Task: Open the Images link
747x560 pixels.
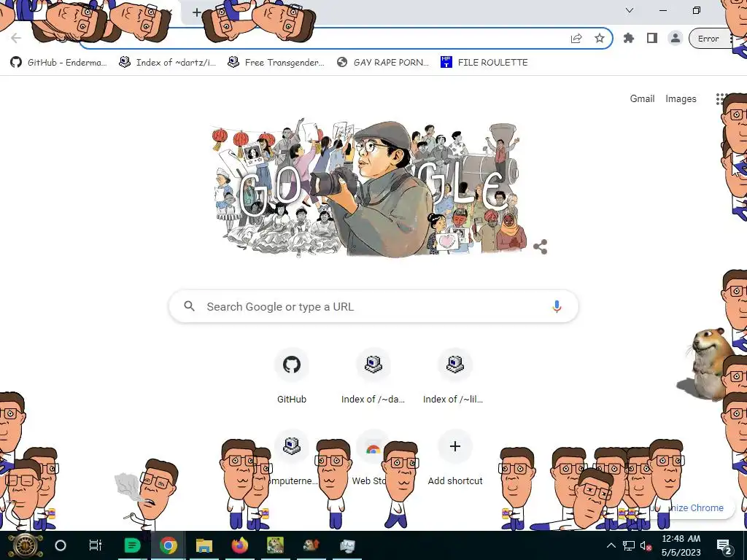Action: tap(681, 98)
